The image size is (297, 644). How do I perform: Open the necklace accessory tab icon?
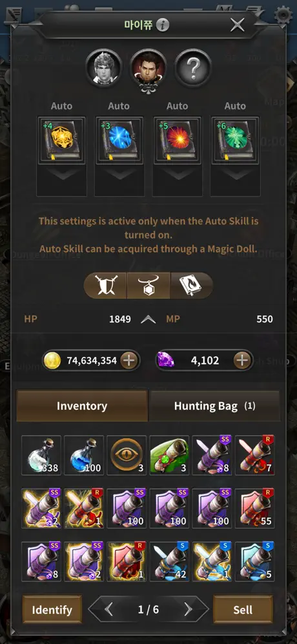pyautogui.click(x=148, y=285)
